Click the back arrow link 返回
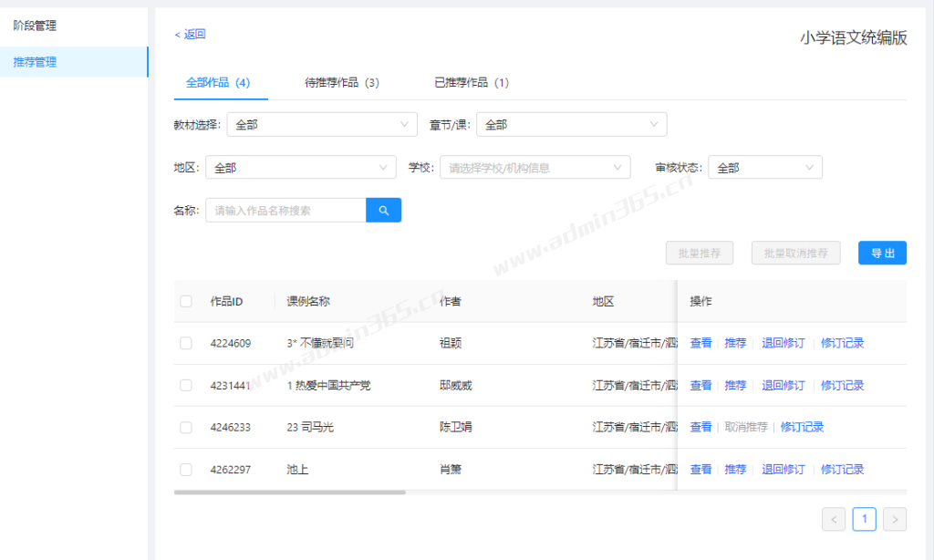Image resolution: width=934 pixels, height=560 pixels. coord(191,35)
